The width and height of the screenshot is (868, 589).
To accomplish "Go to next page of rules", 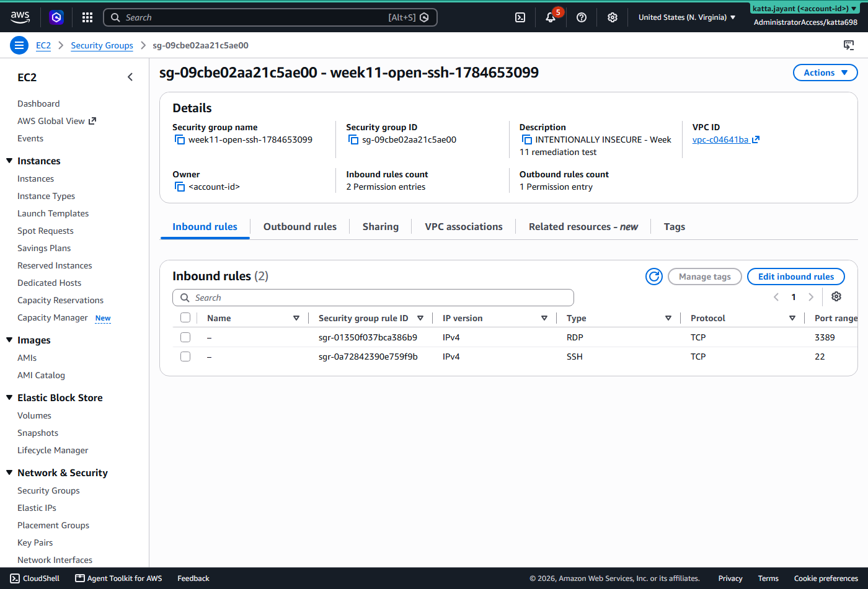I will pyautogui.click(x=811, y=297).
